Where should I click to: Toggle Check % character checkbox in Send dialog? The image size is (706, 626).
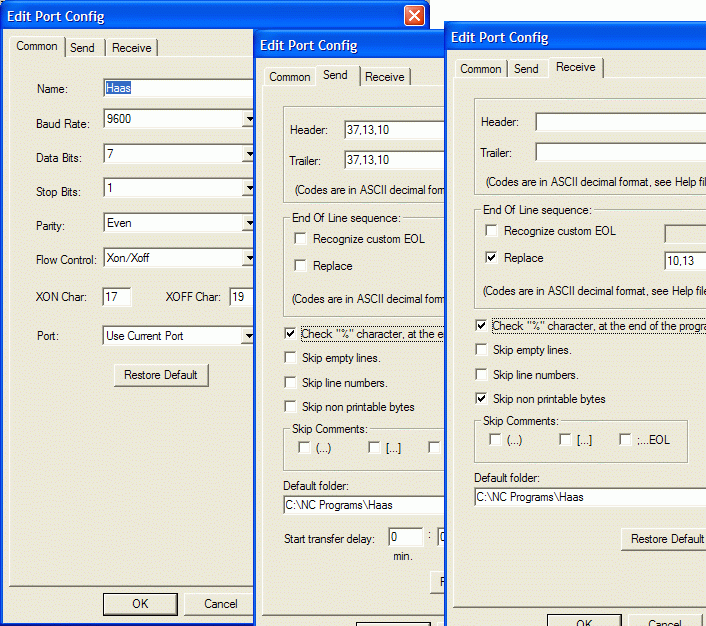pyautogui.click(x=290, y=334)
